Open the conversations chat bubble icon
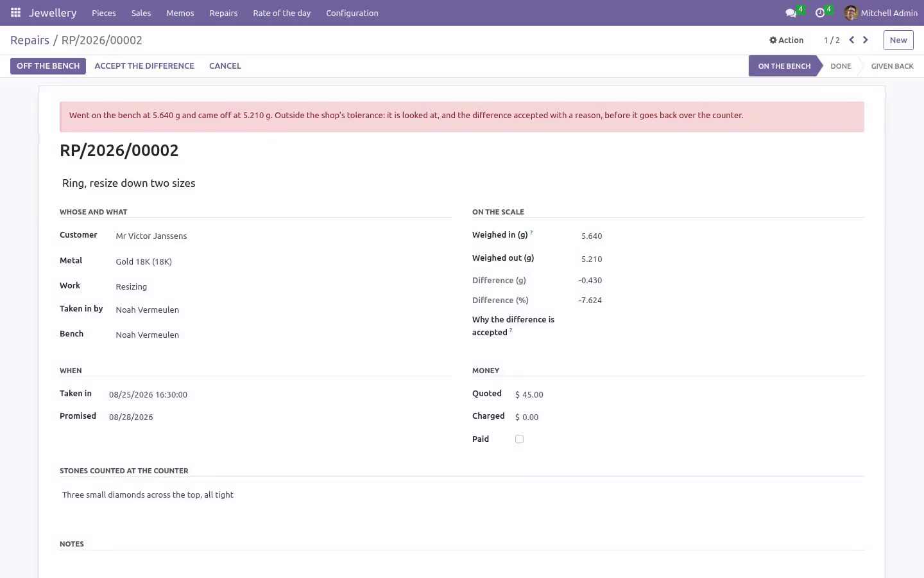Image resolution: width=924 pixels, height=578 pixels. 791,13
